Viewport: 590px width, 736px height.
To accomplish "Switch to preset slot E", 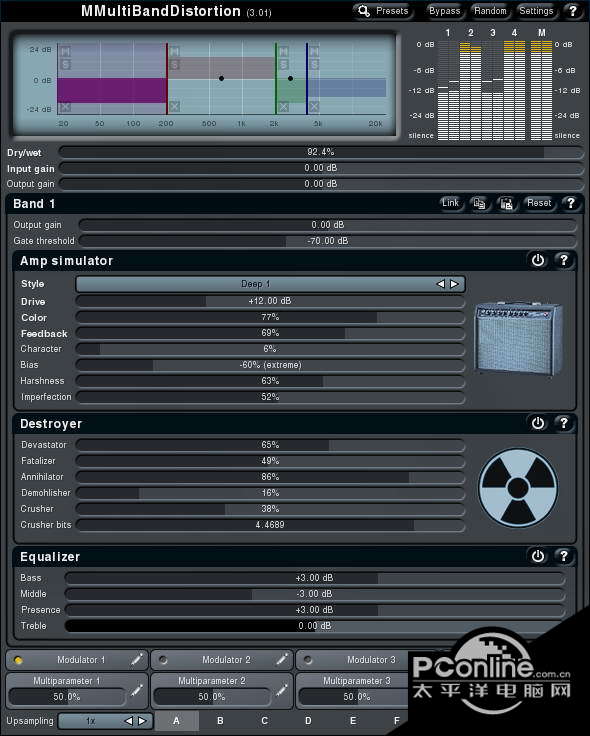I will click(352, 721).
